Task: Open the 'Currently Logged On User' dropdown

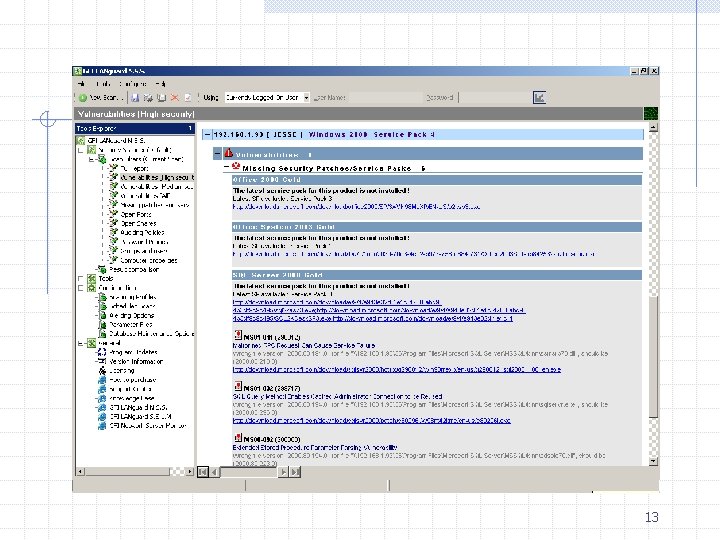Action: point(306,97)
